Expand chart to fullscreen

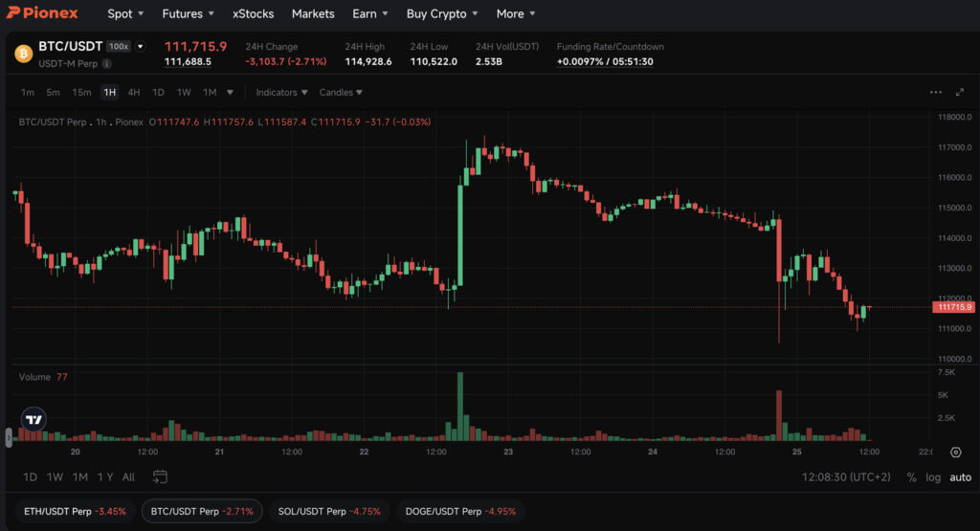[960, 93]
